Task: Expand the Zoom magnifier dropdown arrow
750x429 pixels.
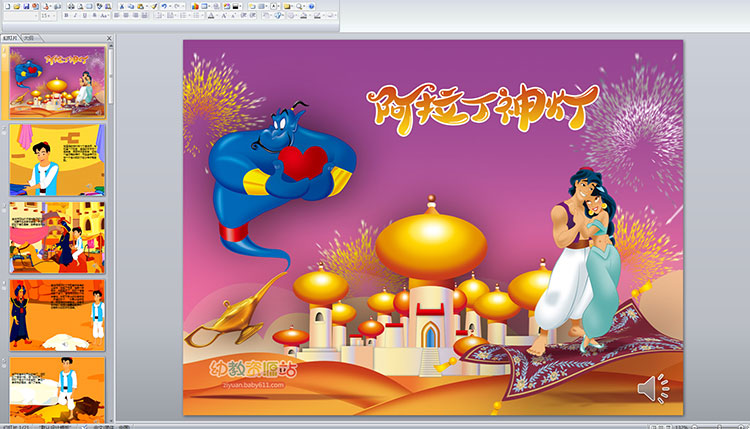Action: point(304,6)
